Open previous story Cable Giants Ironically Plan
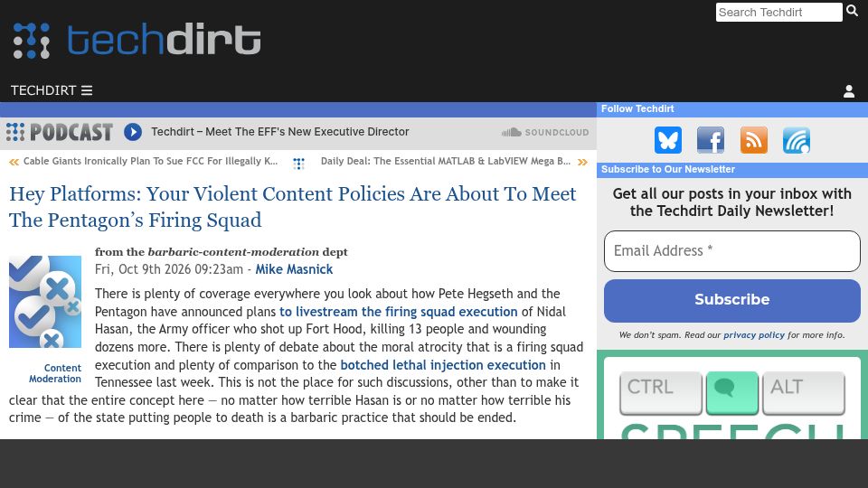This screenshot has height=488, width=868. pyautogui.click(x=151, y=161)
